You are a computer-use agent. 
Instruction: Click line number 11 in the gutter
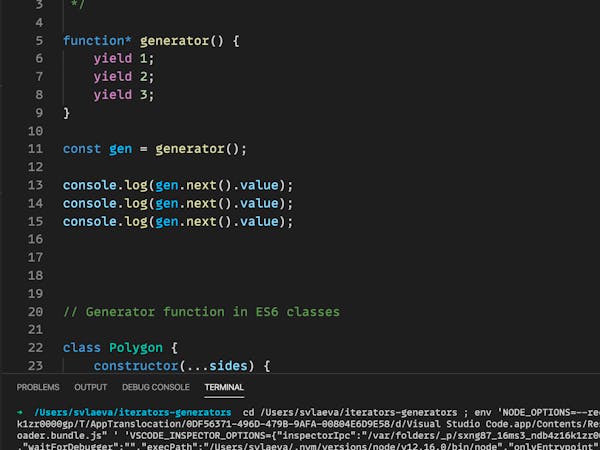click(35, 148)
